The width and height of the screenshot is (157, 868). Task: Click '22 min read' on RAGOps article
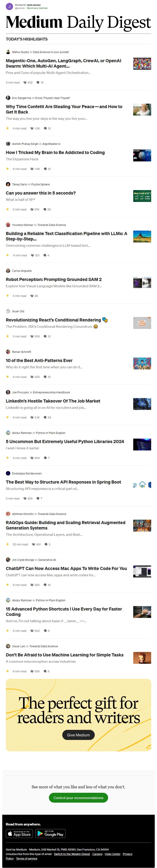[20, 544]
